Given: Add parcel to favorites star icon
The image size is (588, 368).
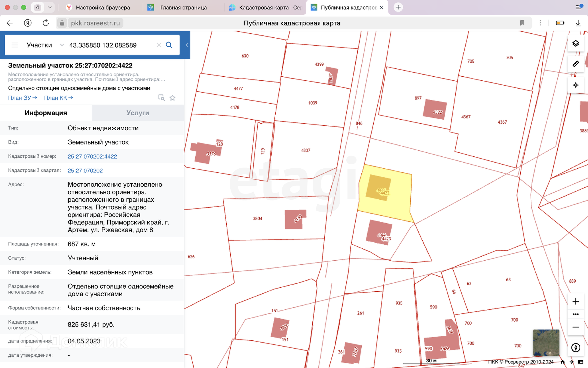Looking at the screenshot, I should coord(172,98).
